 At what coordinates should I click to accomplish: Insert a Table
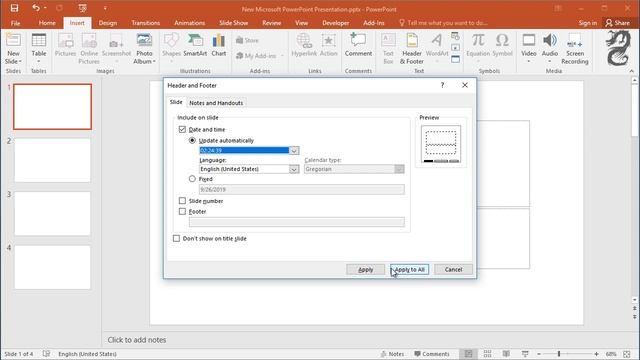tap(39, 49)
